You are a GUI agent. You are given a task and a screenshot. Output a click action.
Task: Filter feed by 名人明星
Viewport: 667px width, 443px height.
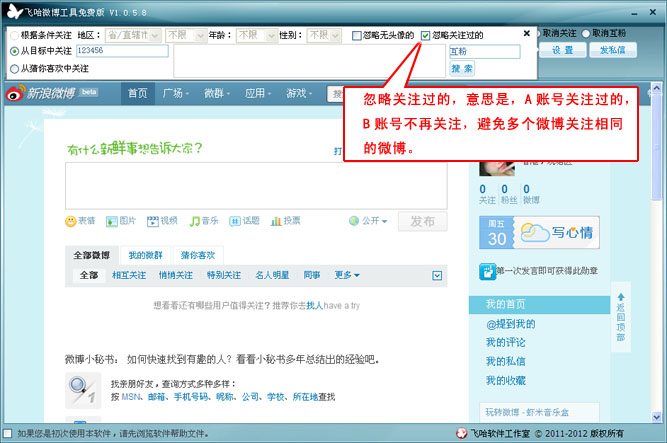tap(272, 275)
